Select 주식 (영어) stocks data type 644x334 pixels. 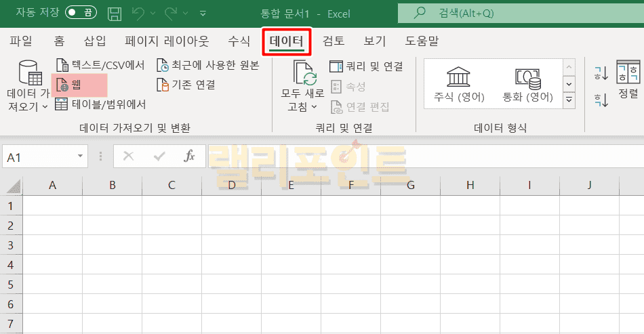[460, 84]
